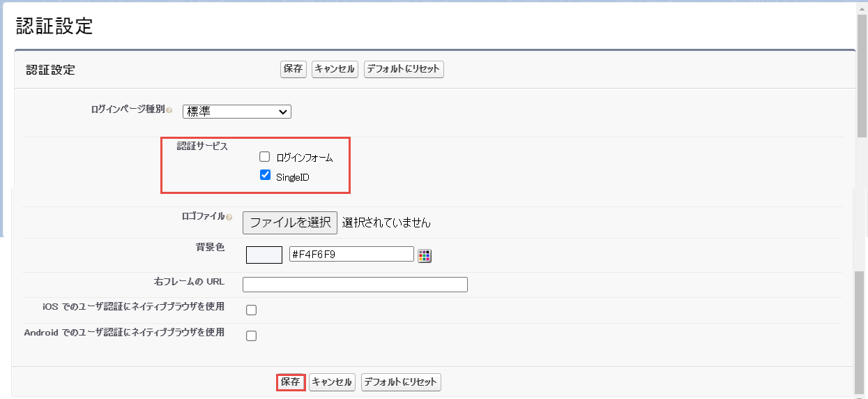Uncheck the SingleID authentication checkbox
868x399 pixels.
[265, 176]
